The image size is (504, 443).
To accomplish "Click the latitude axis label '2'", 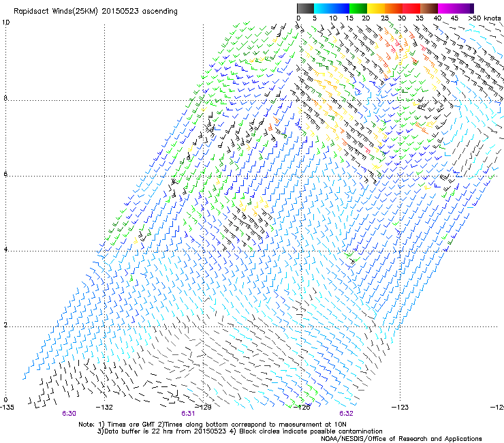I will click(x=5, y=325).
